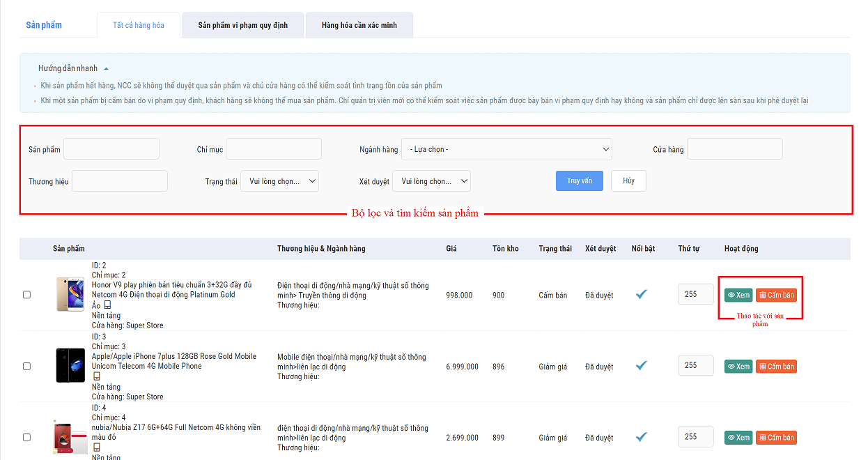Click the mobile device icon under Nubia Z17
This screenshot has height=460, width=868.
pyautogui.click(x=97, y=447)
